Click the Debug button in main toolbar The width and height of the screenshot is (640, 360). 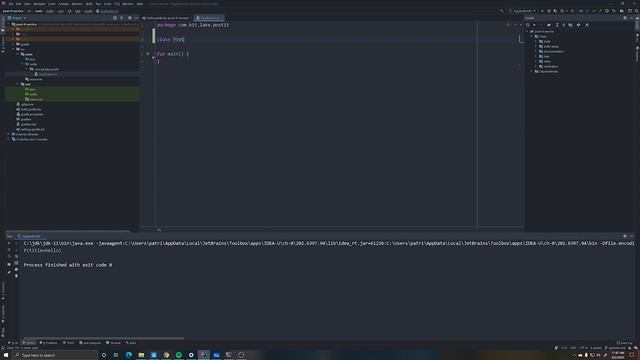(x=549, y=11)
